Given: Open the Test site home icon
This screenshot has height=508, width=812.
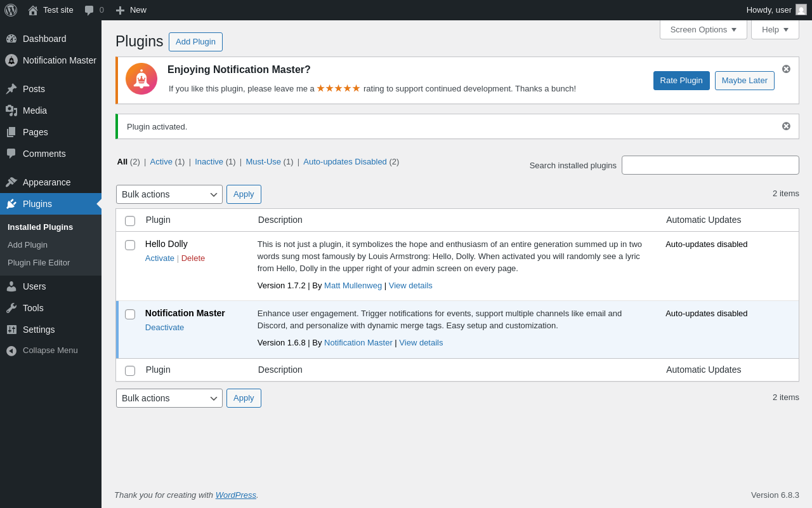Looking at the screenshot, I should 33,10.
